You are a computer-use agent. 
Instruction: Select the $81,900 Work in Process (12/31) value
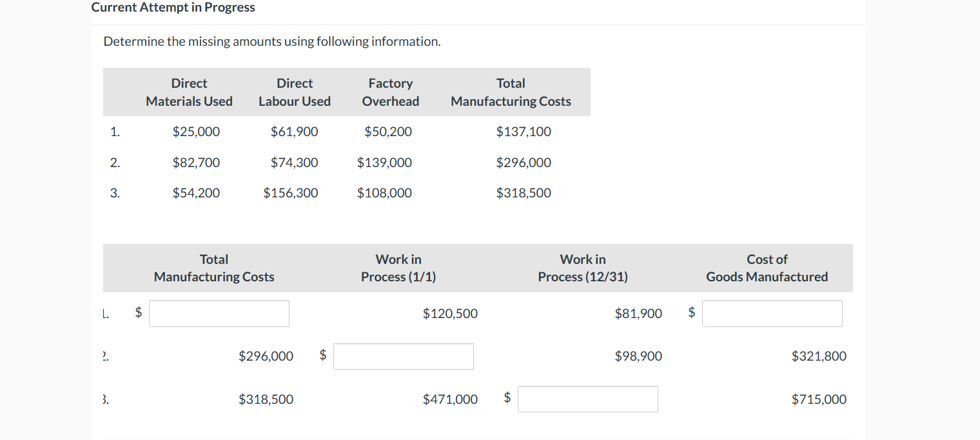point(638,314)
